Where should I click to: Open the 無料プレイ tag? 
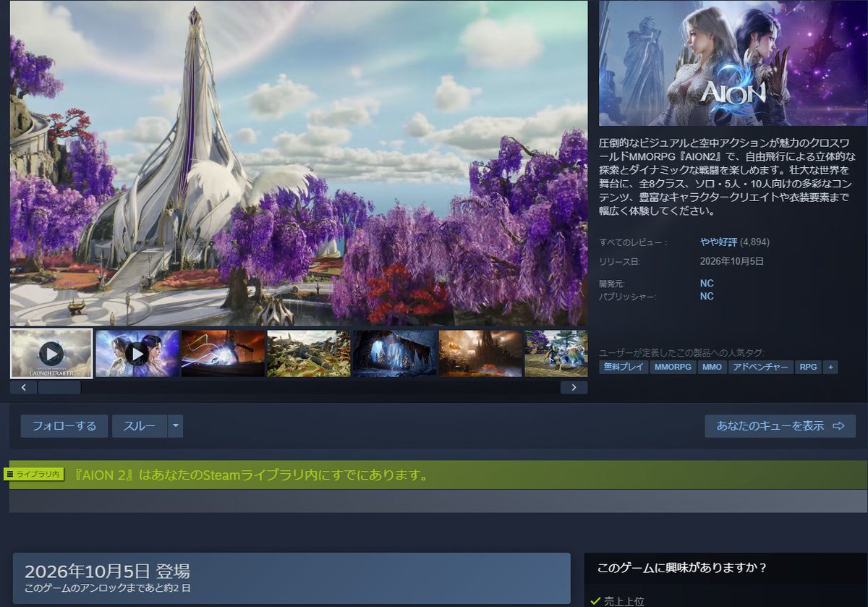pos(624,368)
